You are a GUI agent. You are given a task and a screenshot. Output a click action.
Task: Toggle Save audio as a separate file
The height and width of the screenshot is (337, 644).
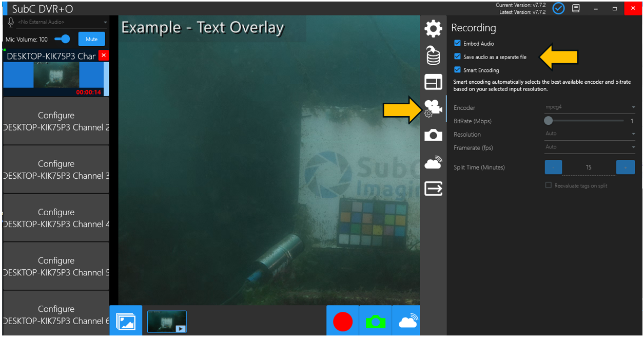tap(457, 57)
